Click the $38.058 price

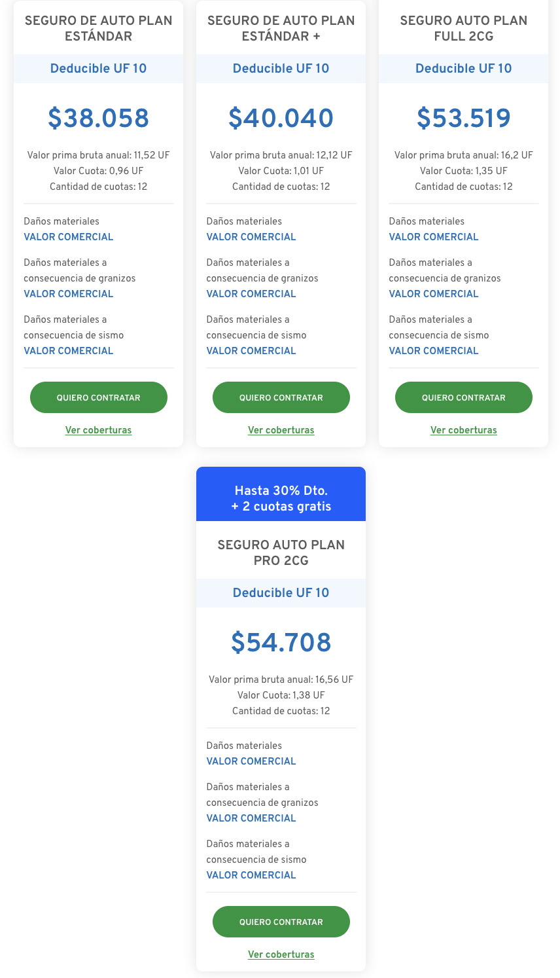pyautogui.click(x=98, y=118)
